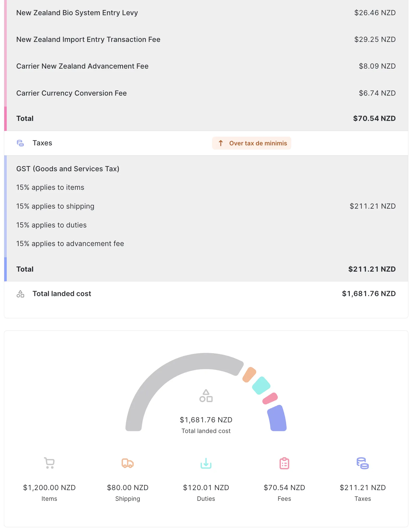Expand the Total landed cost row

click(62, 294)
